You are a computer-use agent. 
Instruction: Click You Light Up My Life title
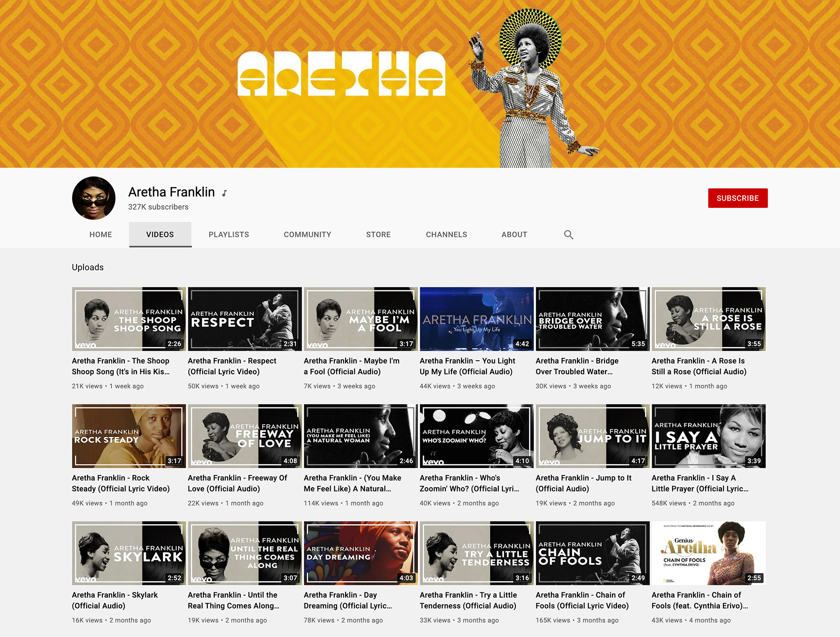click(467, 366)
